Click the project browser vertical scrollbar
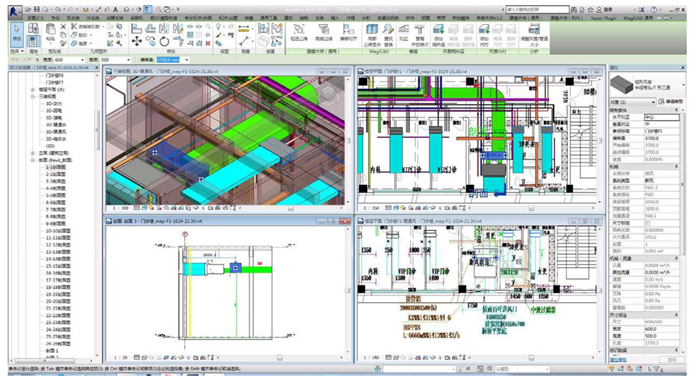This screenshot has width=700, height=383. coord(96,129)
